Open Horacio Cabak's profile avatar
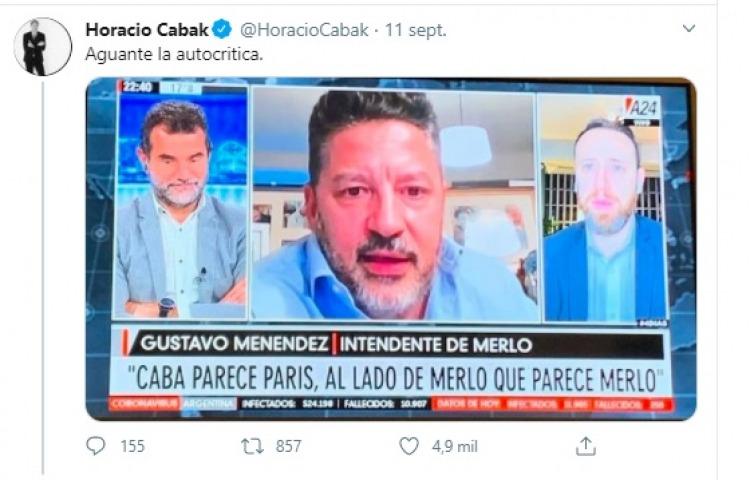This screenshot has height=480, width=750. coord(43,47)
